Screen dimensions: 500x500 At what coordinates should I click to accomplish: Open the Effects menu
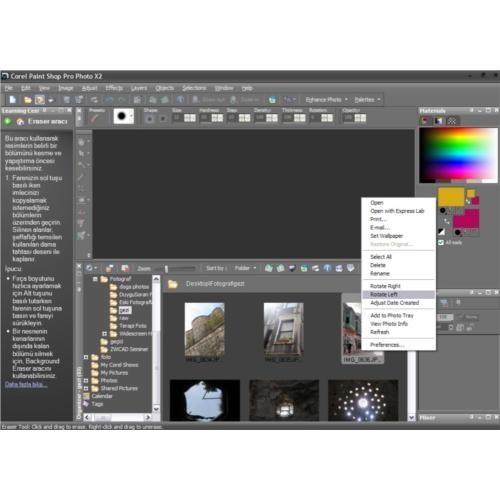114,88
